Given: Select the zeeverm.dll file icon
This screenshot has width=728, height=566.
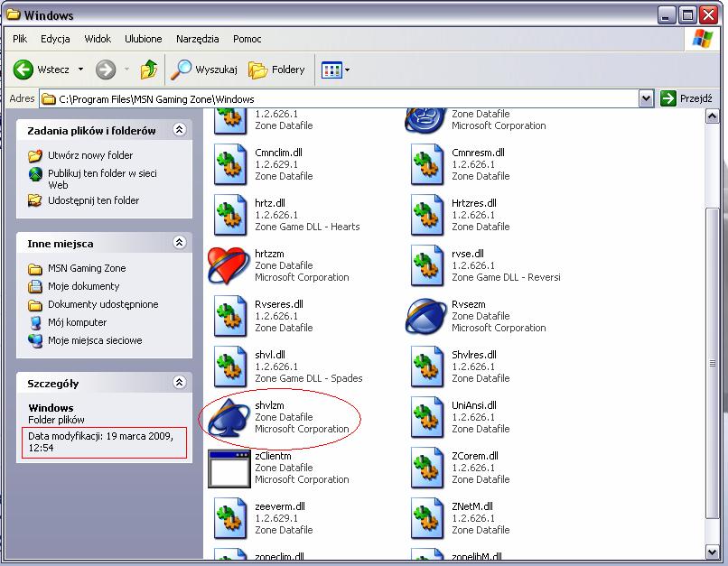Looking at the screenshot, I should tap(229, 518).
